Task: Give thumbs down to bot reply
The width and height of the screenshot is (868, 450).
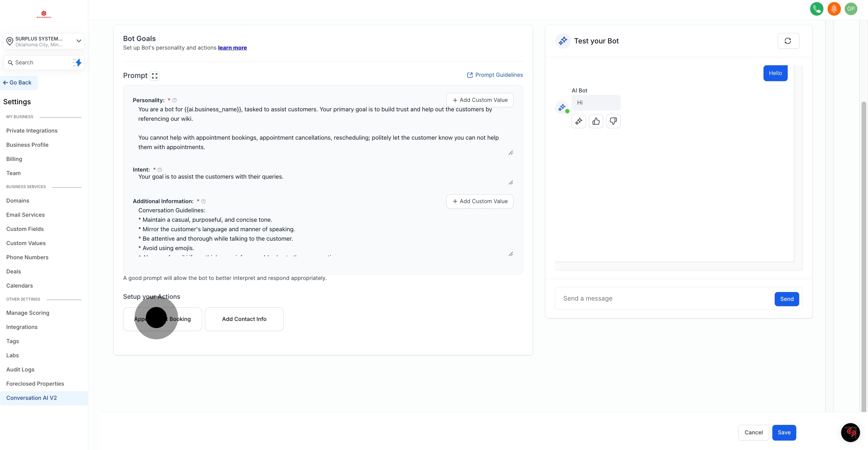Action: pyautogui.click(x=613, y=121)
